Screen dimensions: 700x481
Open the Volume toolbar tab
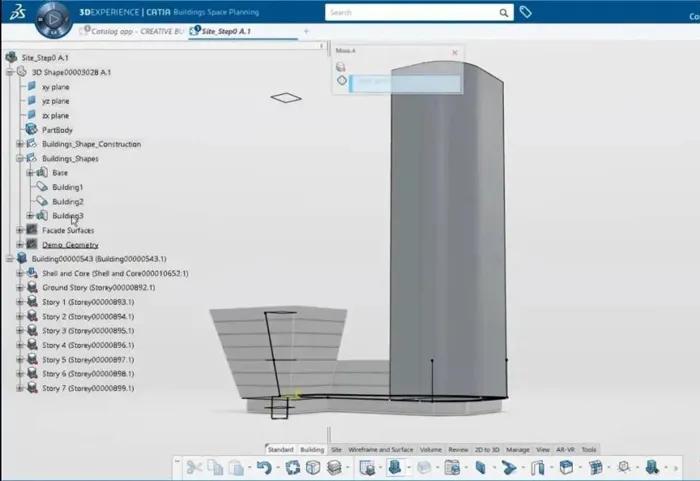tap(430, 450)
